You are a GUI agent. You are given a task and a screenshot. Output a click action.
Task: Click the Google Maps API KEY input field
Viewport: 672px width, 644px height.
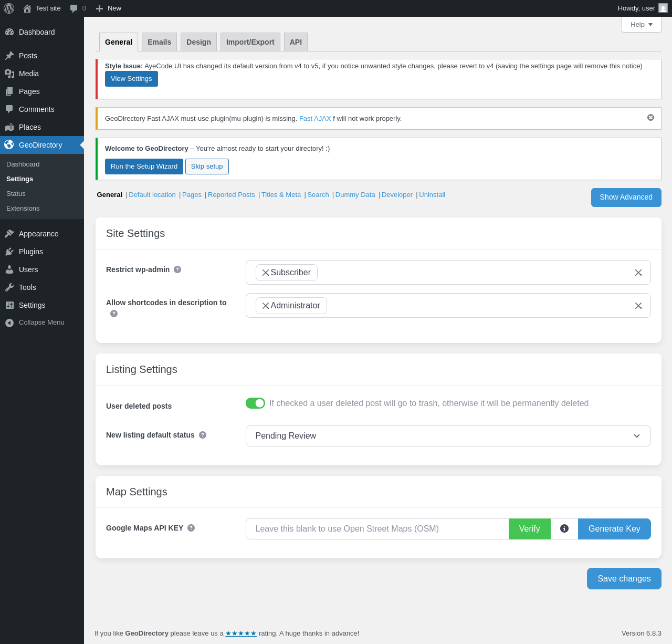[377, 529]
